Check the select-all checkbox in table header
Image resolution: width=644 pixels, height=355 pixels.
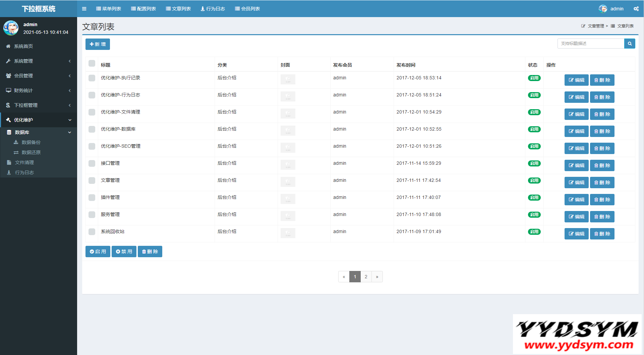coord(92,63)
